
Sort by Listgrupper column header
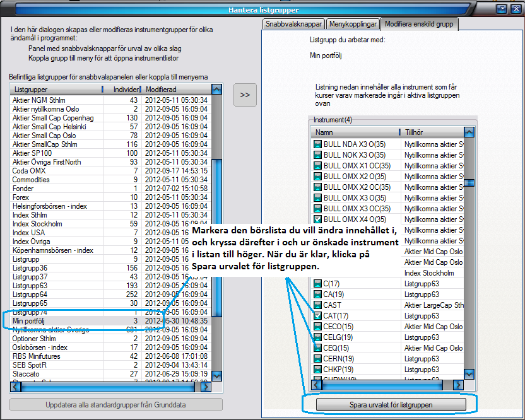pos(56,90)
